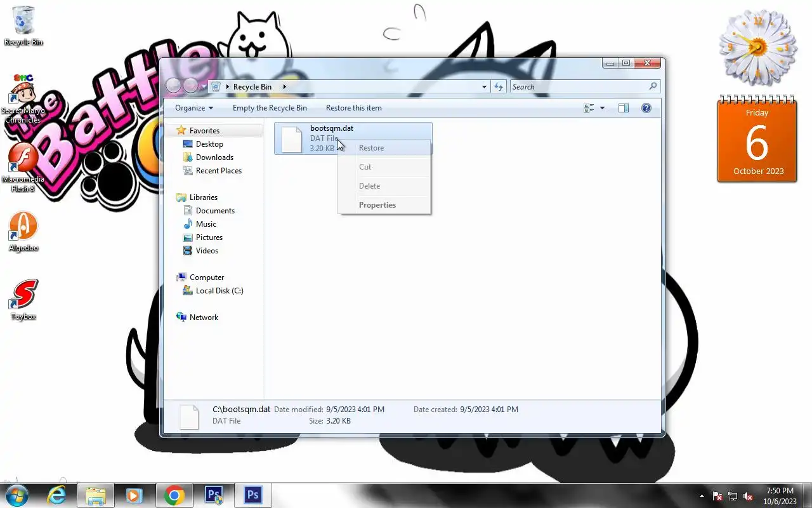Click the address bar refresh button
Image resolution: width=812 pixels, height=508 pixels.
point(499,87)
